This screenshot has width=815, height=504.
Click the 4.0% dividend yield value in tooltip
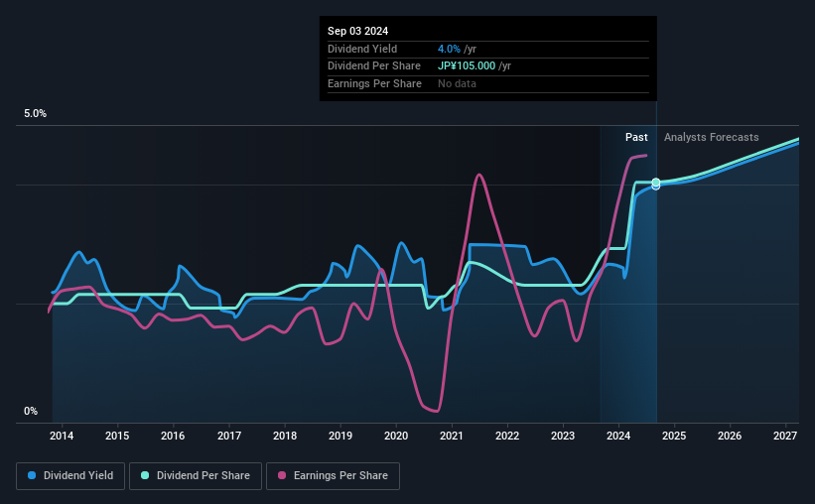[x=449, y=49]
